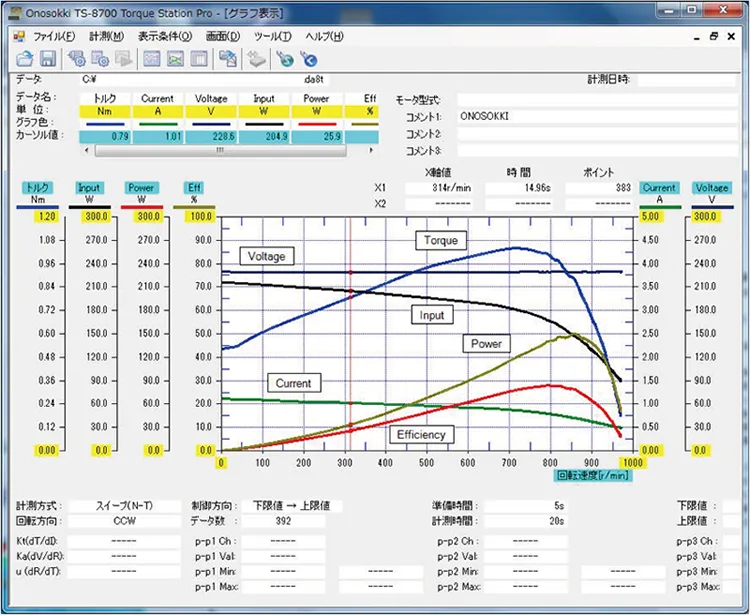Click the torque axis minimum value 0.00

[x=47, y=451]
